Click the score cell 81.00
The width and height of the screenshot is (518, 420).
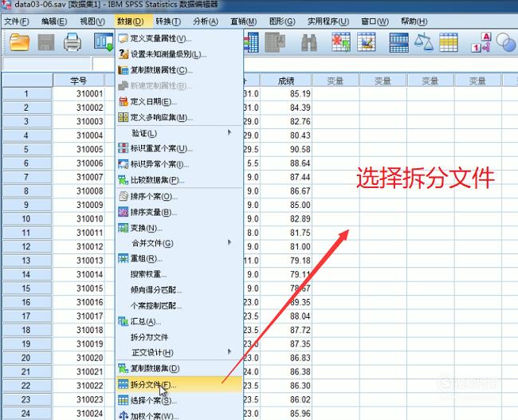(x=286, y=246)
